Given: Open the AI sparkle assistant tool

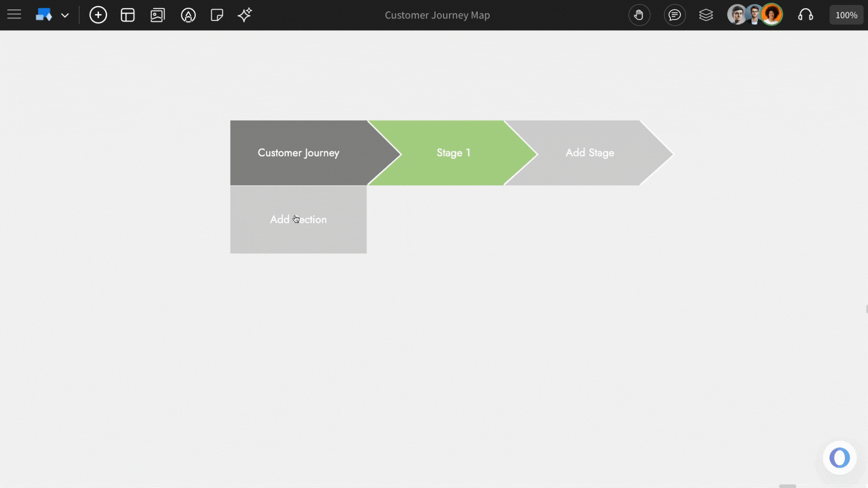Looking at the screenshot, I should click(245, 15).
